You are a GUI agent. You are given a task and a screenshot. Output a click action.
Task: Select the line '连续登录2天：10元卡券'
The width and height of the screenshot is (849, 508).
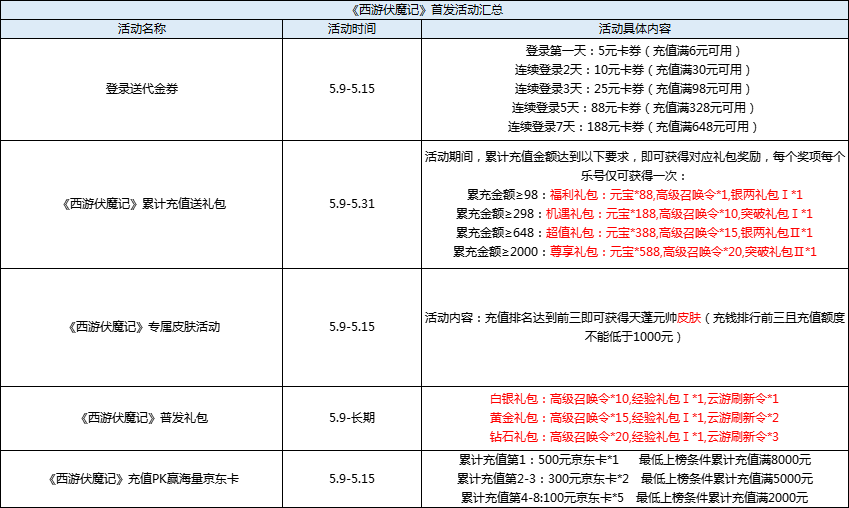[633, 70]
